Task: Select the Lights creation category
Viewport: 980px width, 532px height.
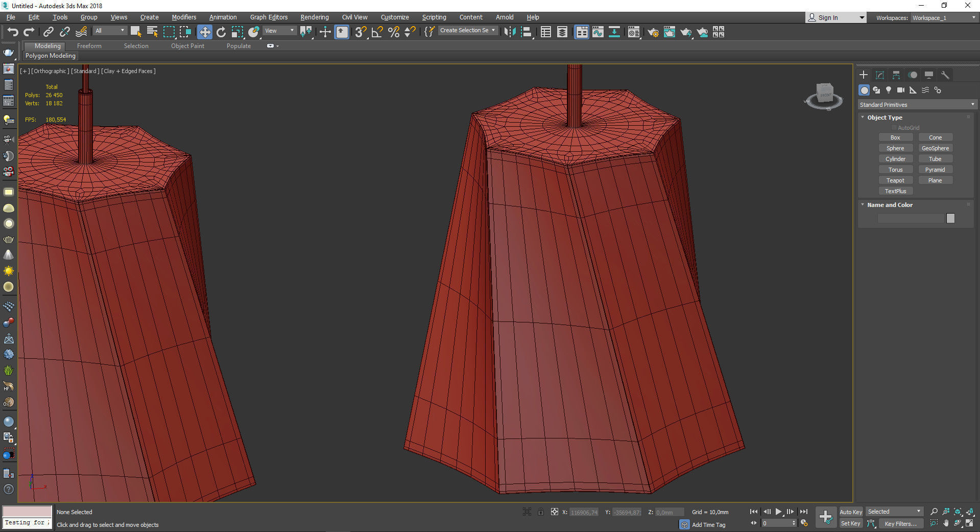Action: (x=889, y=90)
